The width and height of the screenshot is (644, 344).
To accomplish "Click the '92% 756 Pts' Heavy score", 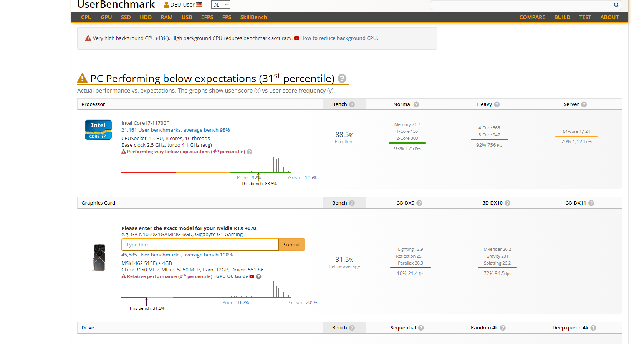I will (x=489, y=145).
